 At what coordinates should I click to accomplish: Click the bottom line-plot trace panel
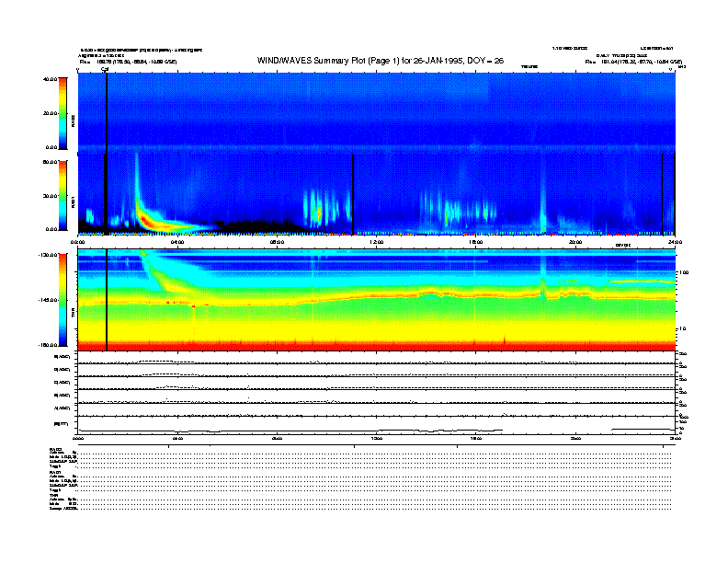coord(377,425)
